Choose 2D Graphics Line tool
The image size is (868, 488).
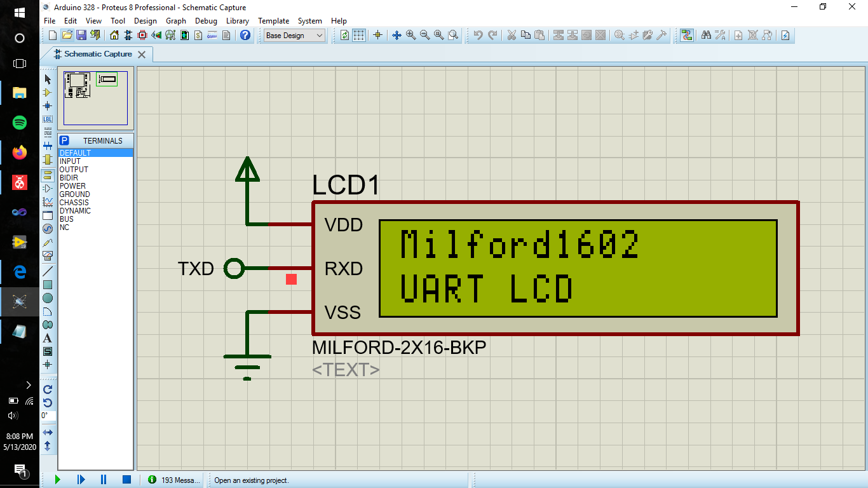(x=48, y=271)
